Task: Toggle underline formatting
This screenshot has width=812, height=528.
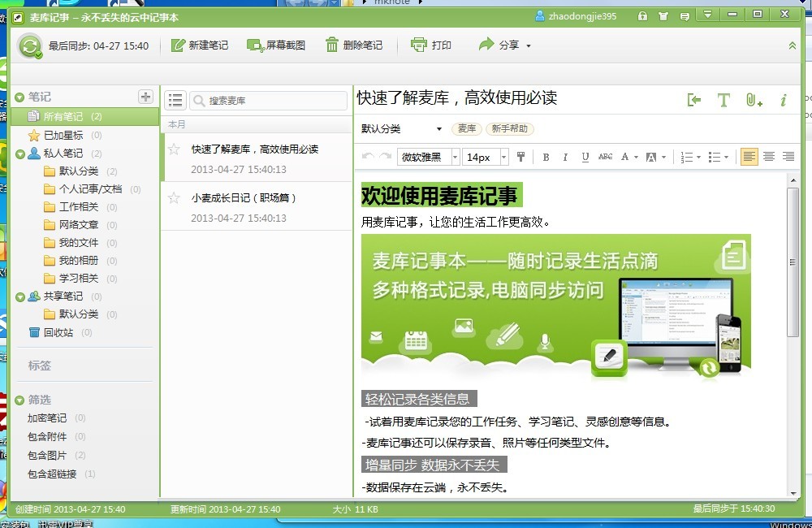Action: coord(585,157)
